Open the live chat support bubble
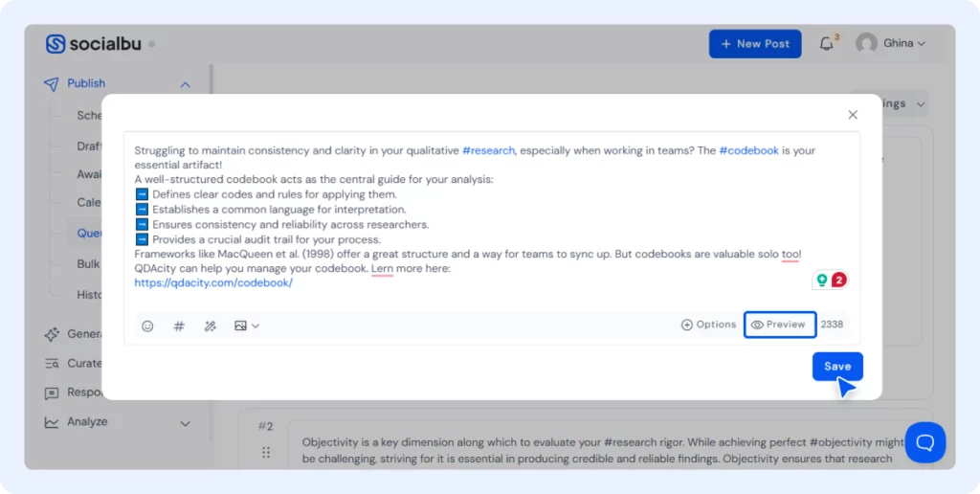 925,442
